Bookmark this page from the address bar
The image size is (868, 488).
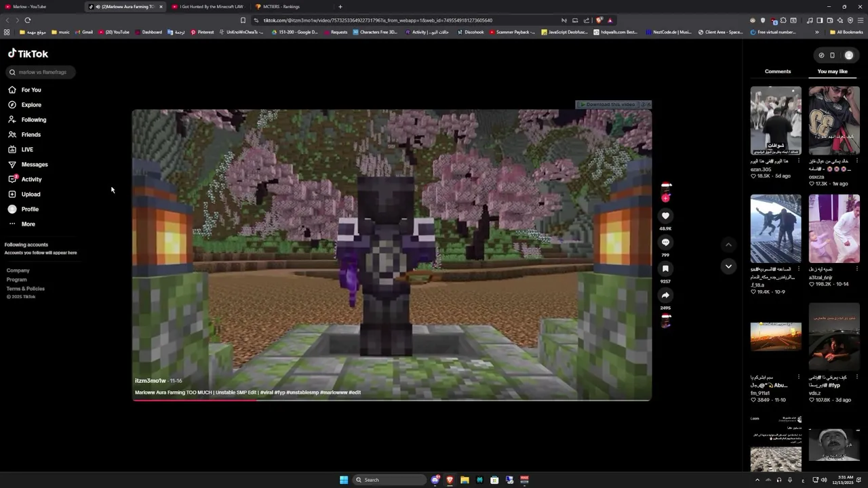pyautogui.click(x=243, y=20)
